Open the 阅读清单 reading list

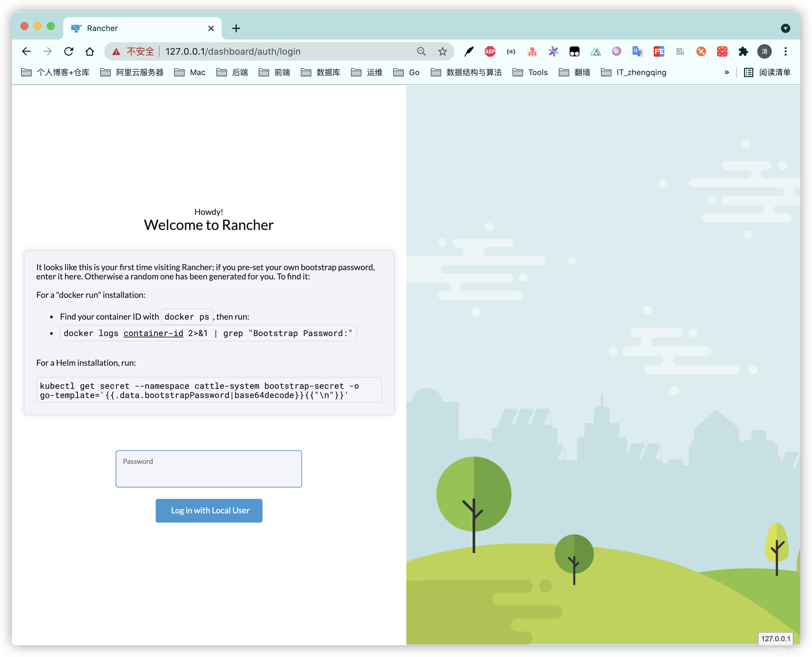pyautogui.click(x=767, y=72)
